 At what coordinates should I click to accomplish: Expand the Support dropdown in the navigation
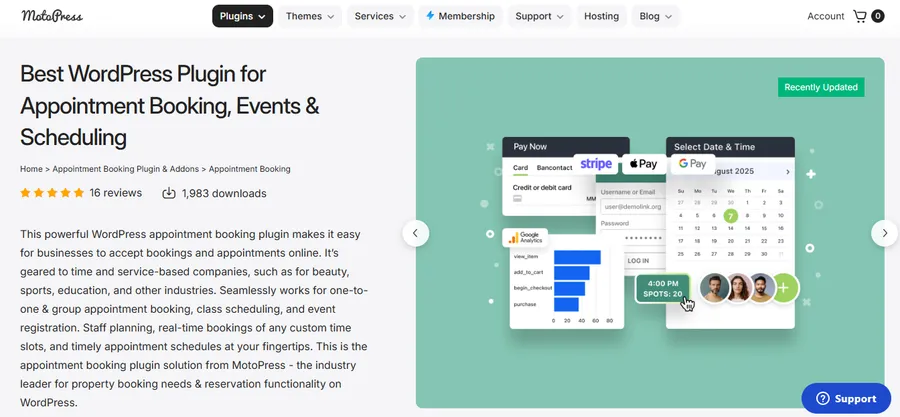[540, 16]
